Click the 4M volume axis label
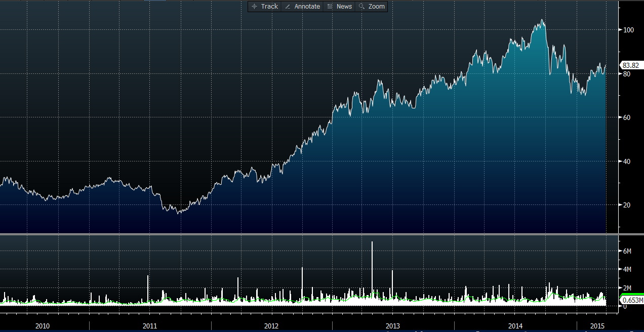The height and width of the screenshot is (332, 644). [627, 269]
